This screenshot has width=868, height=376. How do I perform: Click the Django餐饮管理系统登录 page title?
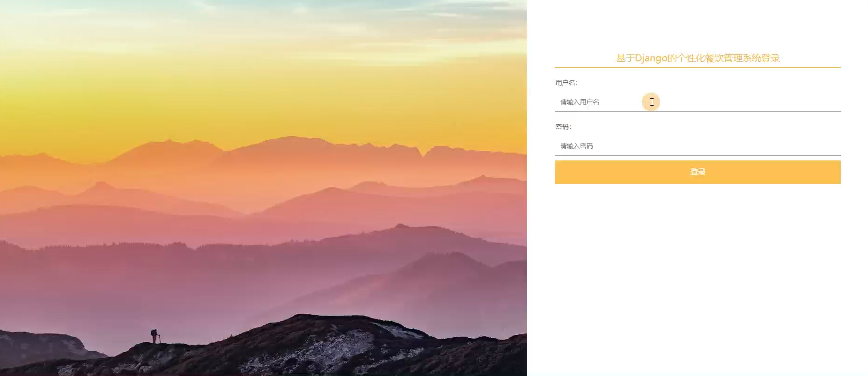[x=698, y=58]
